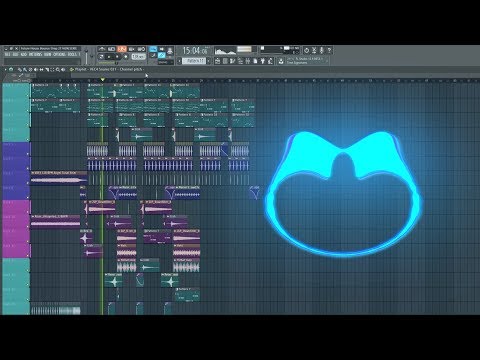Mute Track 1 via its header dot
Viewport: 480px width, 360px height.
(x=28, y=95)
